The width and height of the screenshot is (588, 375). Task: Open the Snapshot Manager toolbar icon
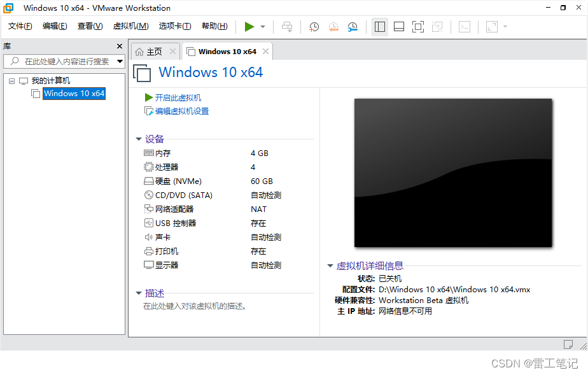pos(353,27)
